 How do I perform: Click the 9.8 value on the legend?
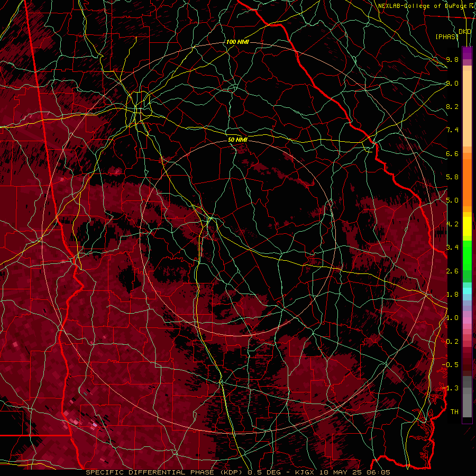coord(452,59)
